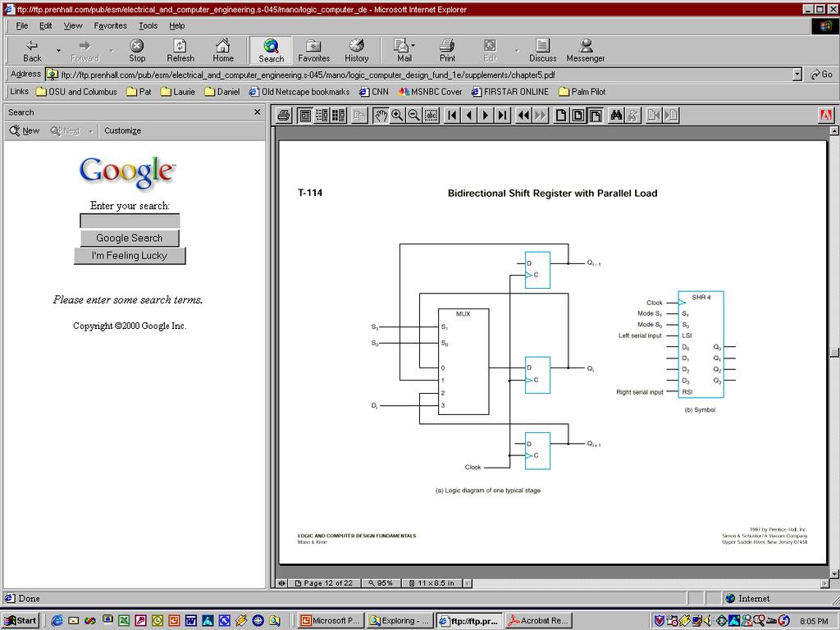Show page only view in Acrobat toolbar
This screenshot has height=630, width=840.
click(x=305, y=116)
